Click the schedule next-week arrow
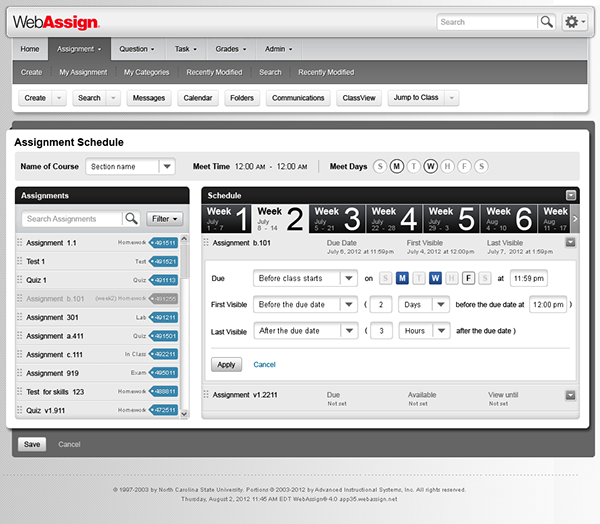The height and width of the screenshot is (524, 600). (574, 218)
